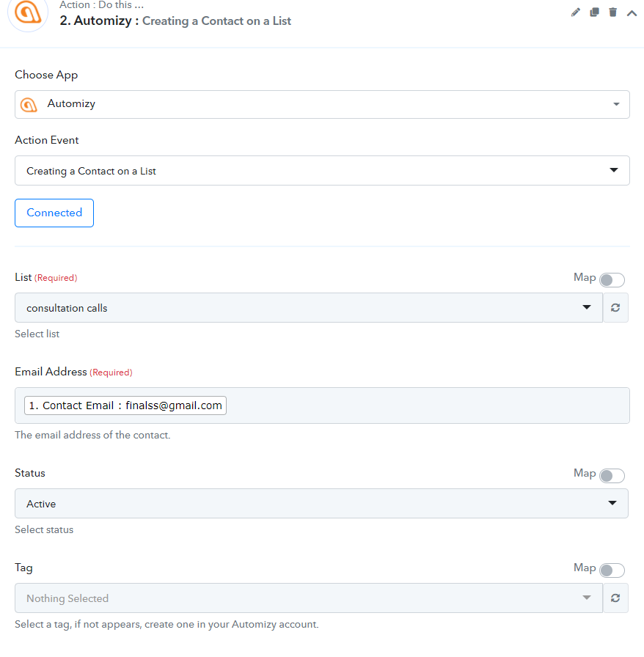Click the step title Creating a Contact on a List
644x657 pixels.
(x=216, y=21)
